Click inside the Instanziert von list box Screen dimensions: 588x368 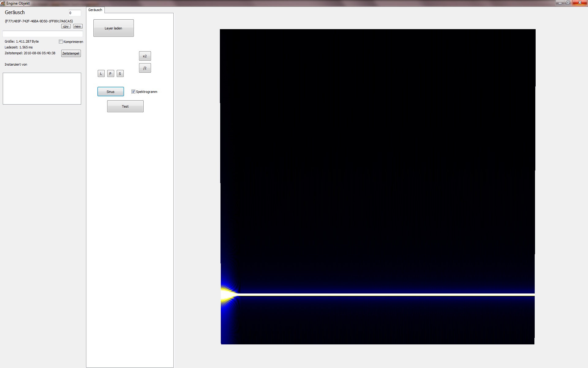click(42, 89)
